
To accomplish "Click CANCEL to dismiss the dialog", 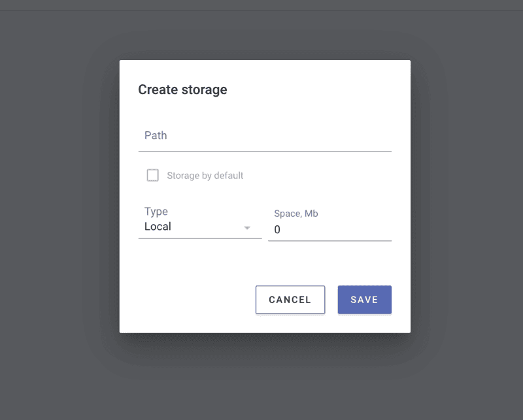I will click(x=290, y=299).
